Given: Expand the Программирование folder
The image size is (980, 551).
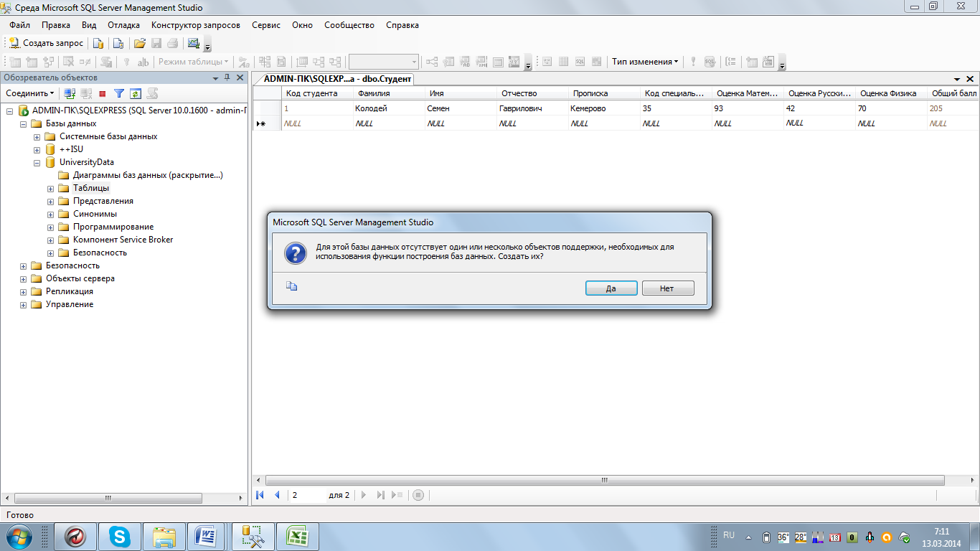Looking at the screenshot, I should click(50, 227).
